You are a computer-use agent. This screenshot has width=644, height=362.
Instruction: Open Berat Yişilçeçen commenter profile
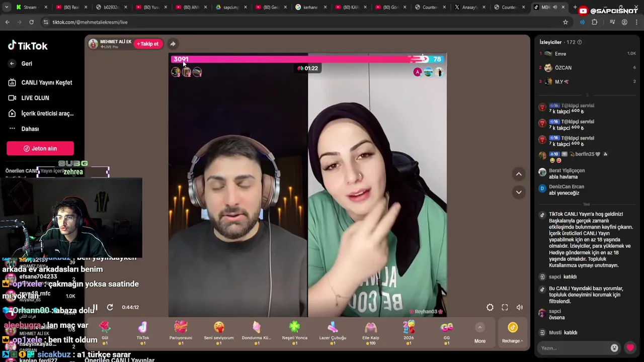567,170
